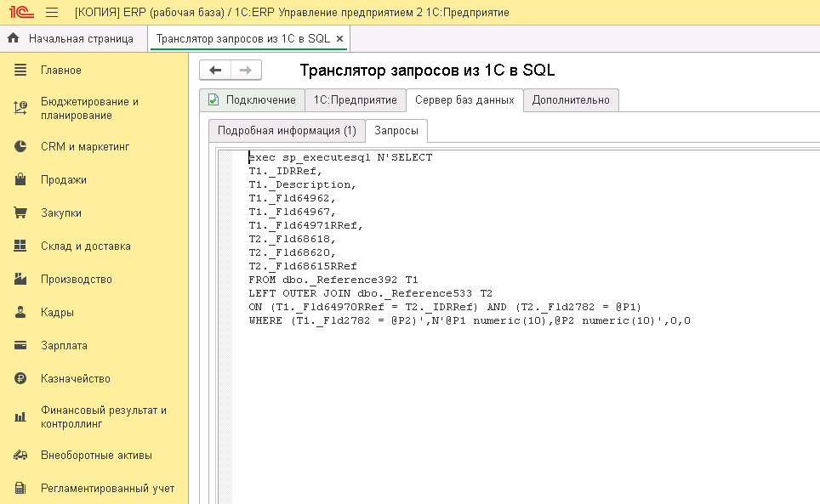Select the Сервер баз данных tab
Viewport: 820px width, 504px height.
(464, 99)
